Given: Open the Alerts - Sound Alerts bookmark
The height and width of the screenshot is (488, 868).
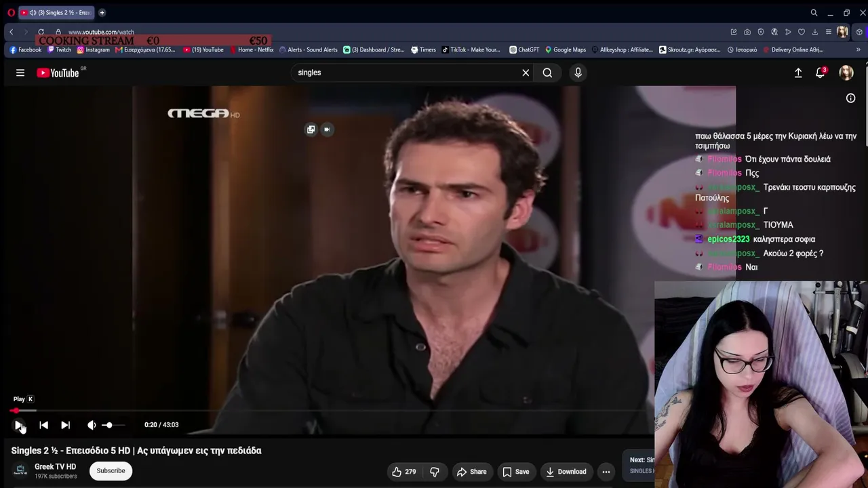Looking at the screenshot, I should pos(309,49).
